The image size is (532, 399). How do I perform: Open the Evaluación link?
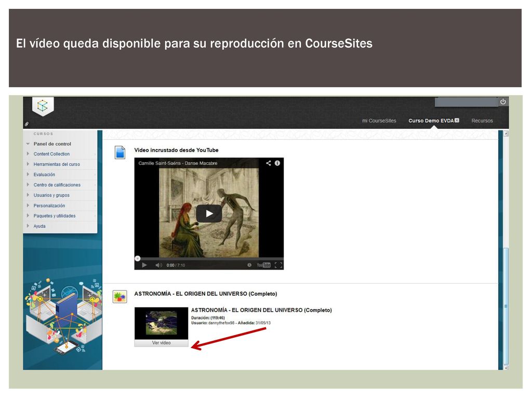(x=44, y=175)
